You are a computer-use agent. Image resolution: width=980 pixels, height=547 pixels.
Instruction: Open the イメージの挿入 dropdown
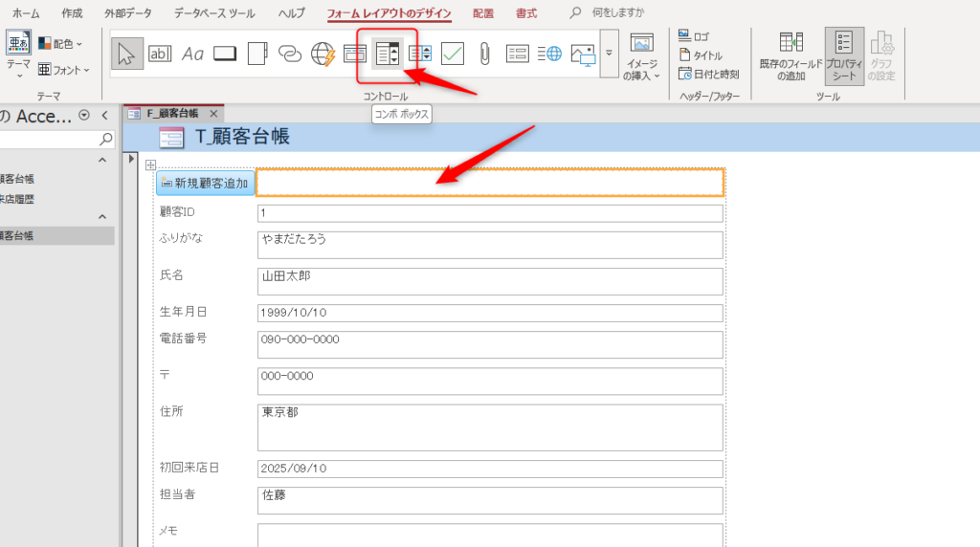[x=641, y=57]
